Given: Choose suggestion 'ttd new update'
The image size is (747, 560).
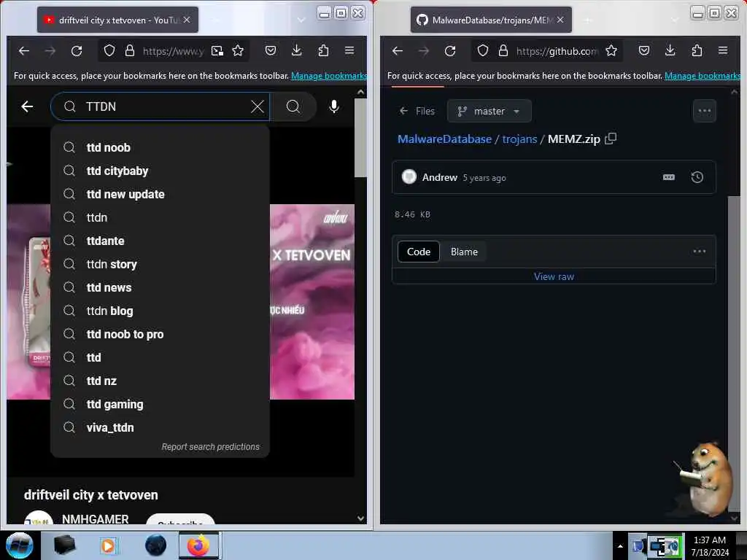Looking at the screenshot, I should pos(160,194).
